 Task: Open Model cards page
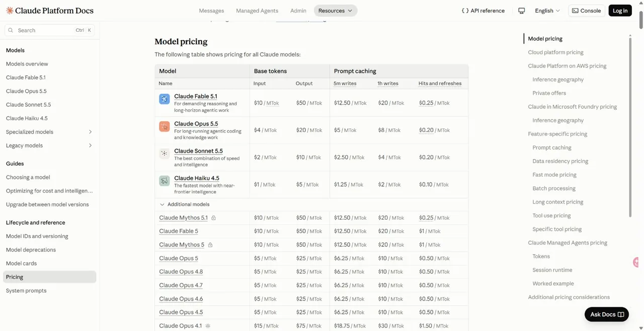(21, 263)
